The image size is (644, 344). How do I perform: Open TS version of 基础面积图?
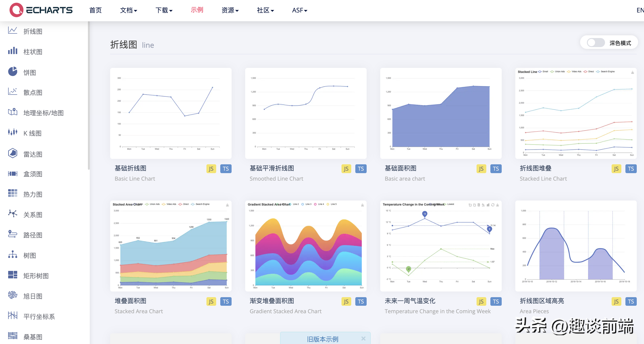point(496,169)
